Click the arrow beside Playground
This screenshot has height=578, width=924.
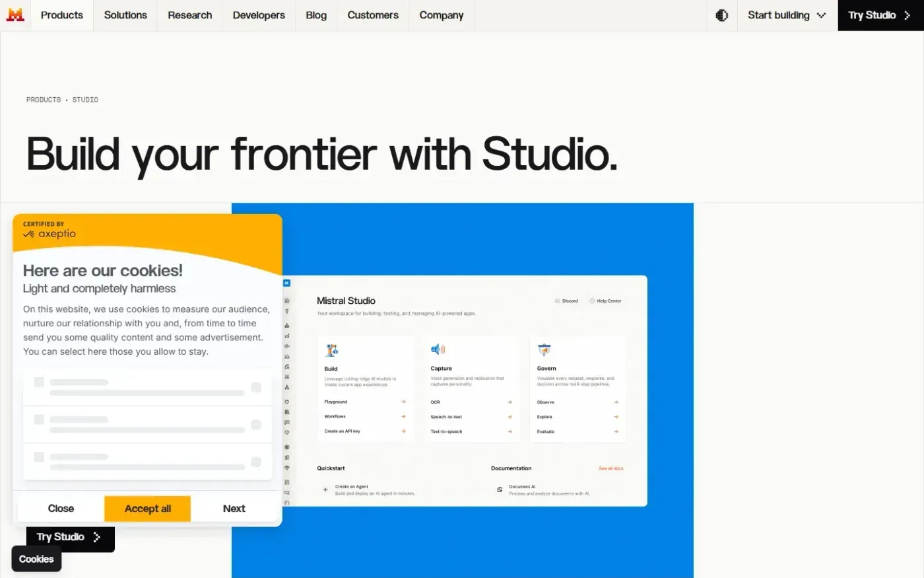pos(403,402)
